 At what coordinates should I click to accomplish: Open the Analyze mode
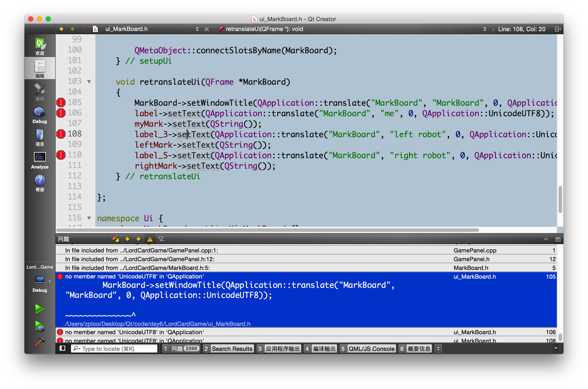tap(40, 159)
